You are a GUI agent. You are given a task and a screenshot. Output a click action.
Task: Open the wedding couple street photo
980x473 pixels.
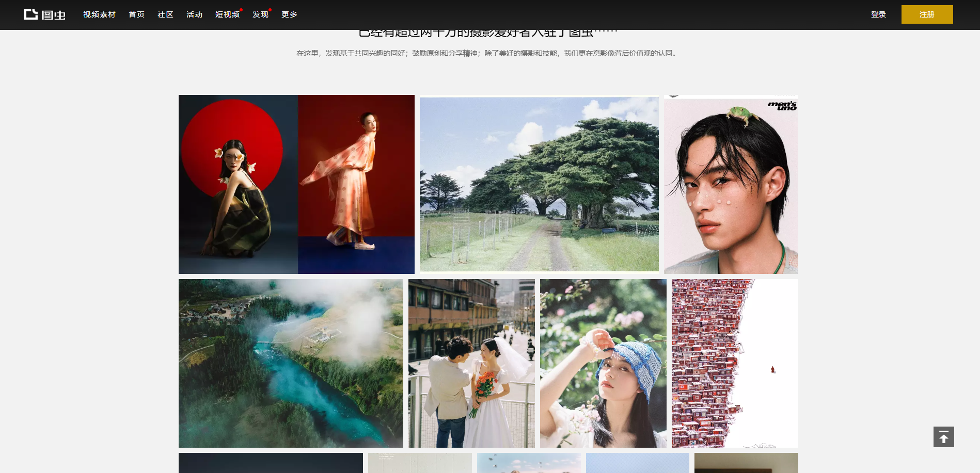(471, 363)
